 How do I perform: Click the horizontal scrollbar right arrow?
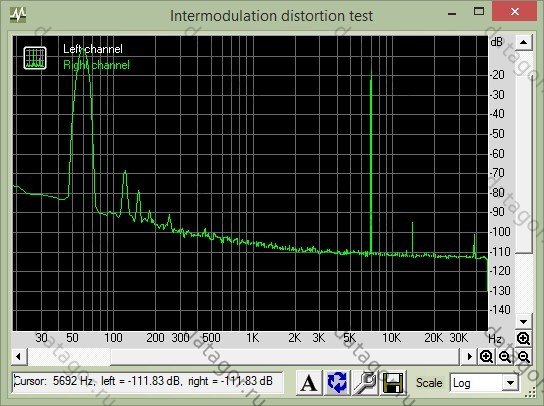(x=469, y=356)
